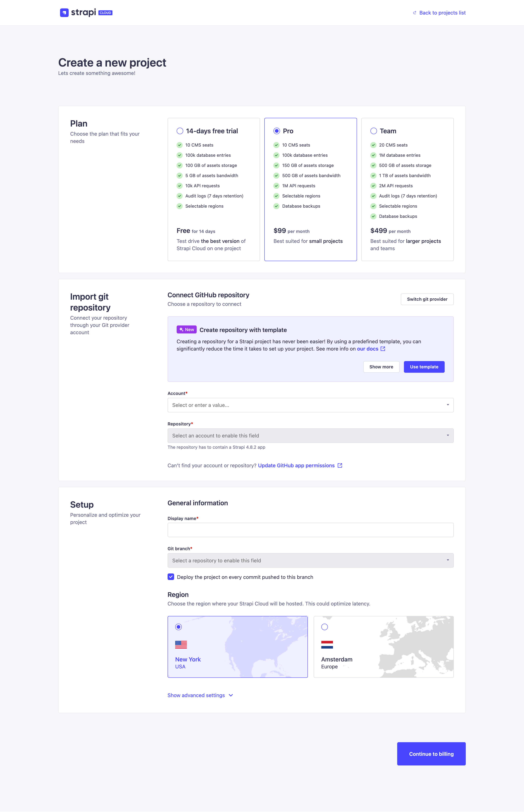This screenshot has width=524, height=812.
Task: Expand Show advanced settings
Action: tap(200, 695)
